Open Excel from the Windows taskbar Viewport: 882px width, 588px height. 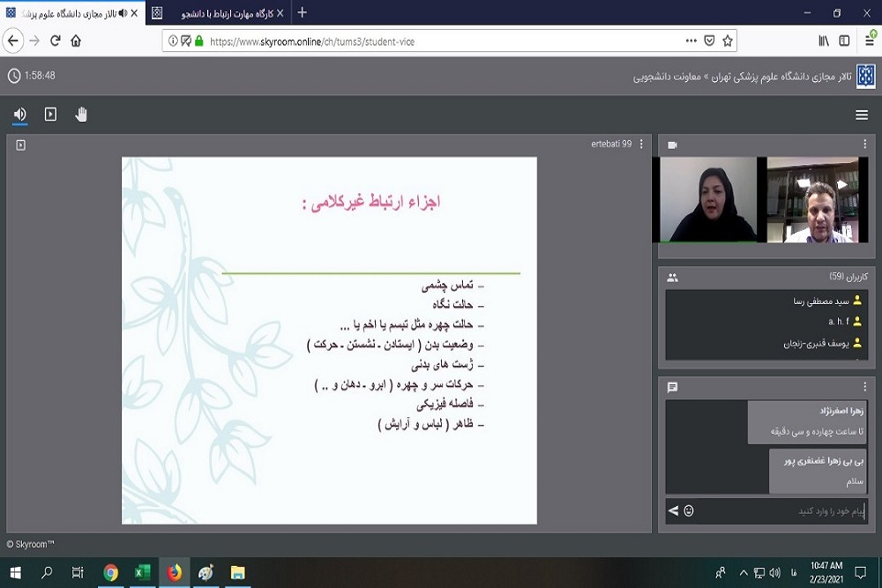coord(141,573)
